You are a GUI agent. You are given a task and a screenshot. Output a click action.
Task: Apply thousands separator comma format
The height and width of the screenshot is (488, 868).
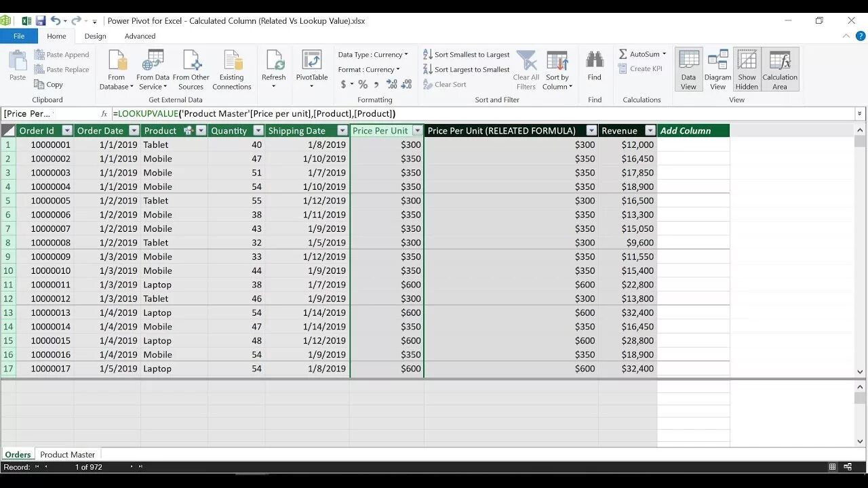tap(376, 85)
